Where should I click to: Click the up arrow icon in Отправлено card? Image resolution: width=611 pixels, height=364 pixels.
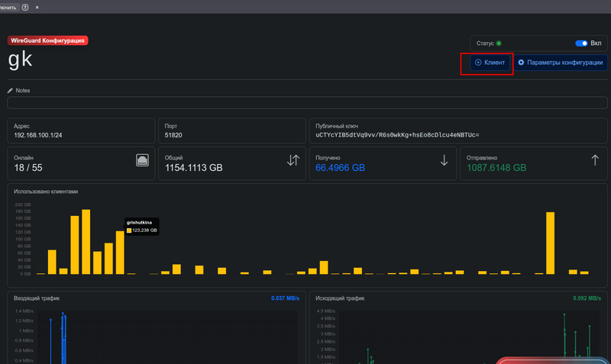595,160
